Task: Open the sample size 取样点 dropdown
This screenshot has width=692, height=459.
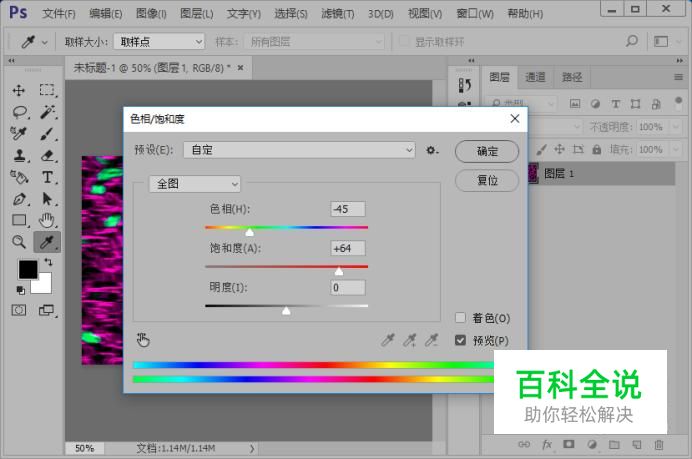Action: 159,41
